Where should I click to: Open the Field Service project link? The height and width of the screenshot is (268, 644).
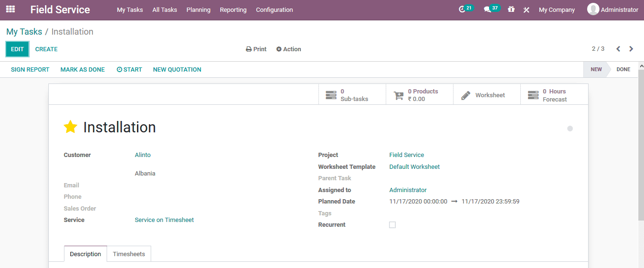coord(407,155)
